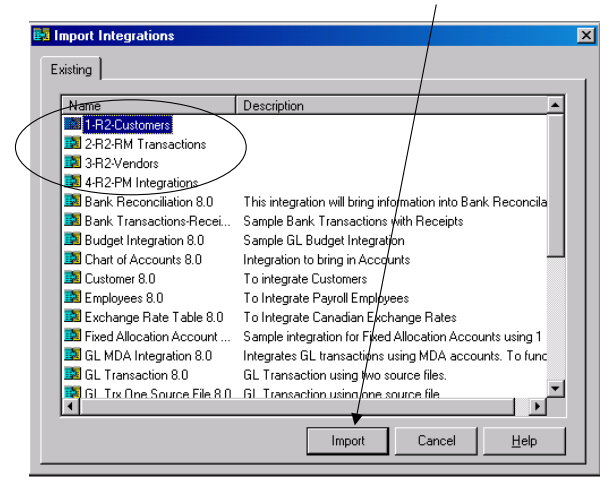The width and height of the screenshot is (609, 483).
Task: Click the icon beside 1-R2-Customers
Action: pos(73,124)
